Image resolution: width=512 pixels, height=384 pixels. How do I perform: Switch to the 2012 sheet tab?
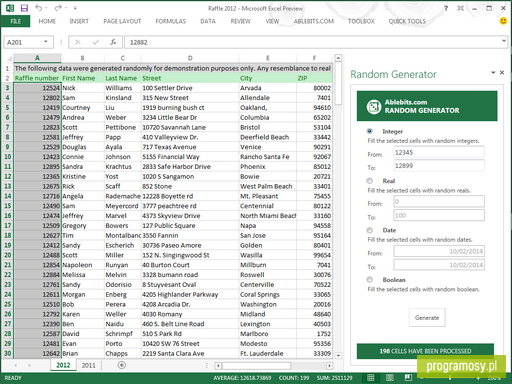click(63, 365)
